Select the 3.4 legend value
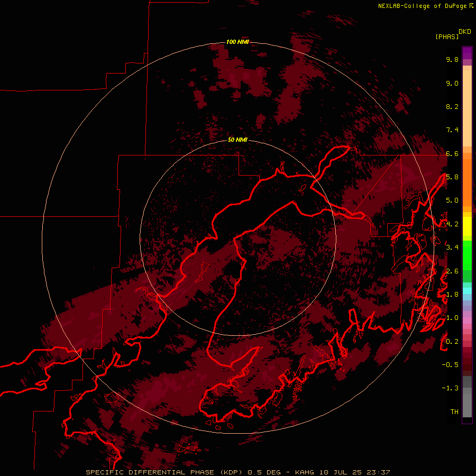 452,248
